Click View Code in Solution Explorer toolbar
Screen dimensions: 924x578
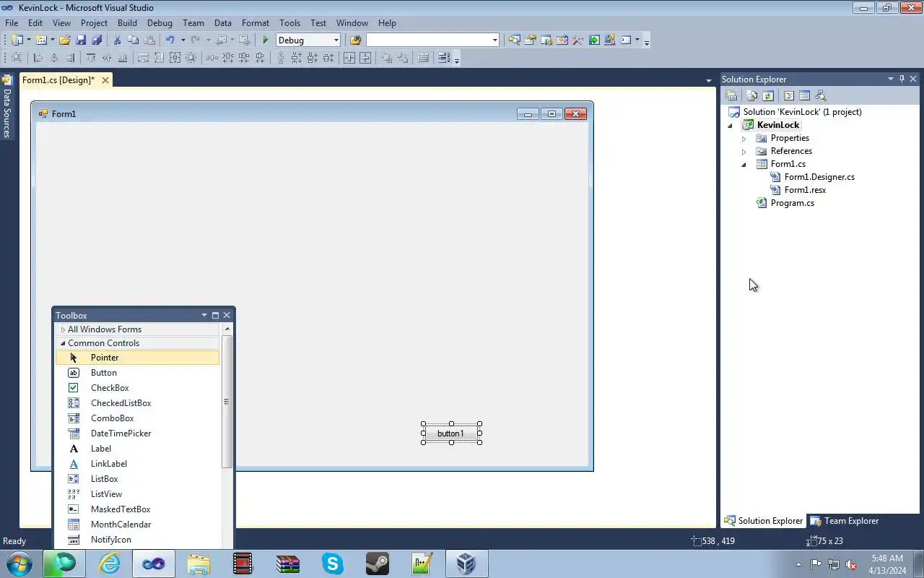click(789, 95)
